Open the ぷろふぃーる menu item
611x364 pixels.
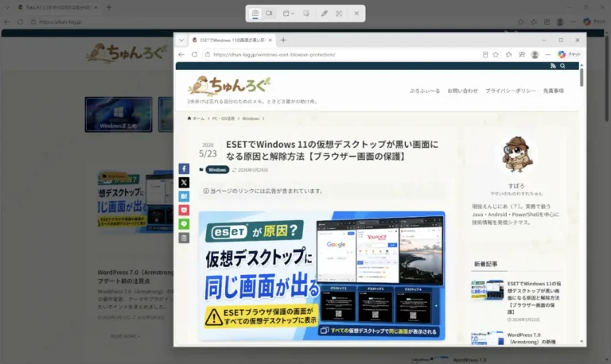[425, 91]
